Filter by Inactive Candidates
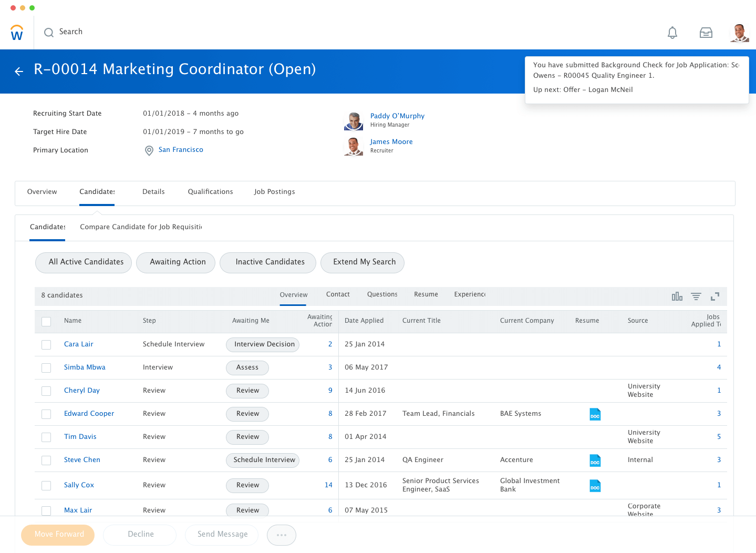 268,263
